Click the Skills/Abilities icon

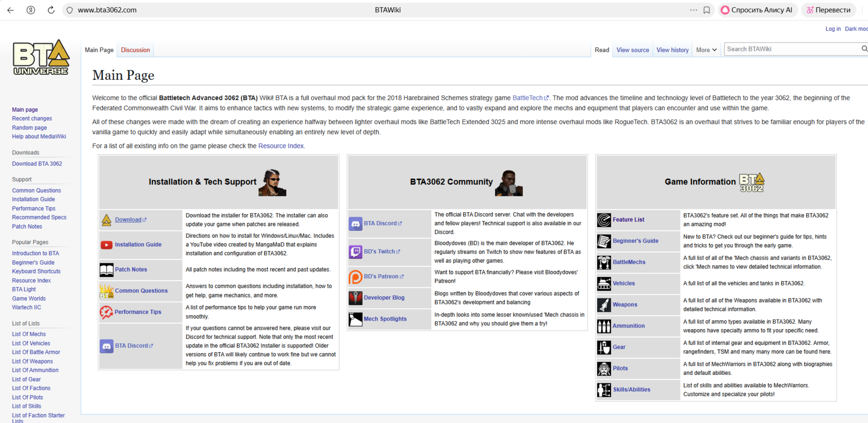(604, 390)
